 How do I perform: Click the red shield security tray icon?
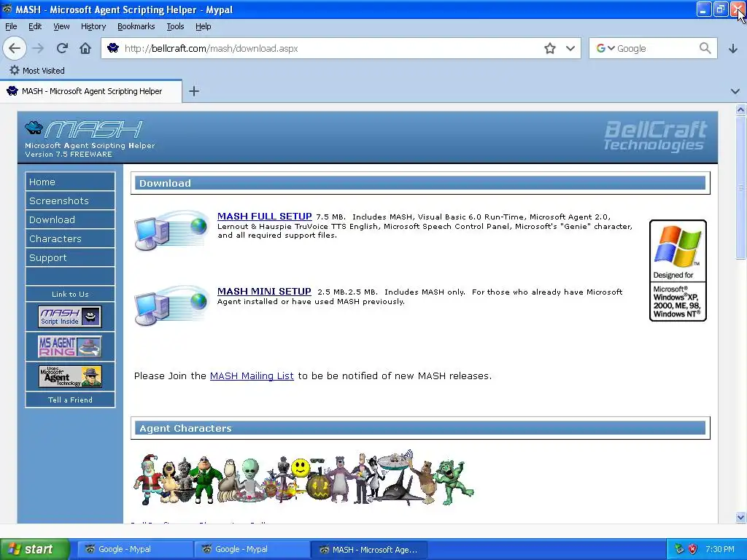693,549
